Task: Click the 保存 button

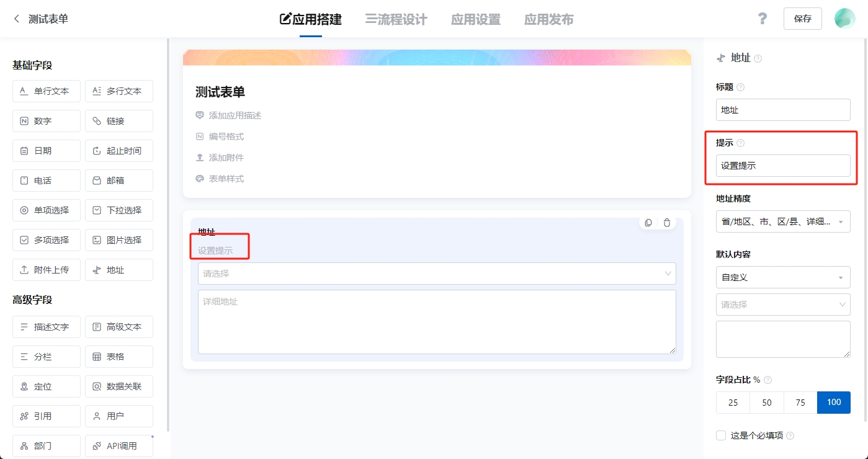Action: pyautogui.click(x=802, y=19)
